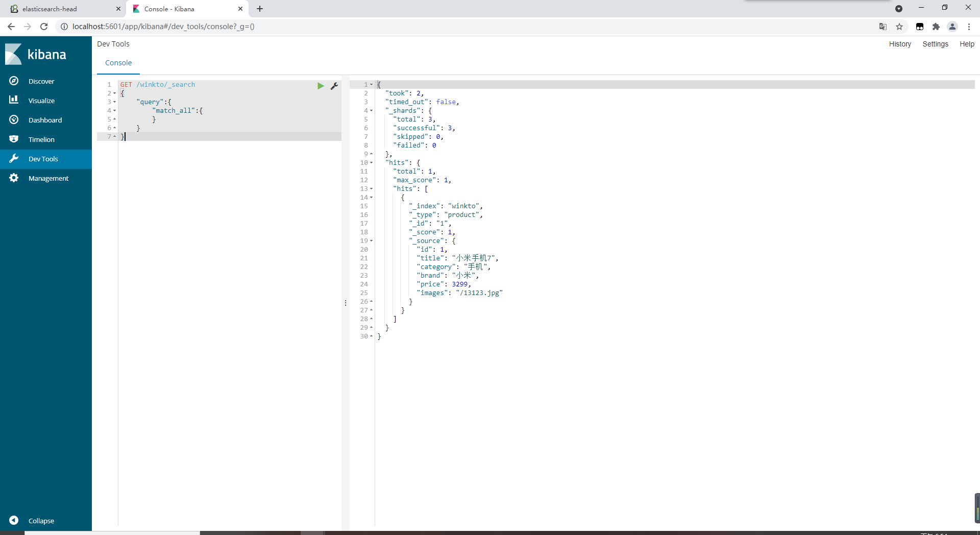Fold request editor line 2 brace
980x535 pixels.
(x=114, y=93)
